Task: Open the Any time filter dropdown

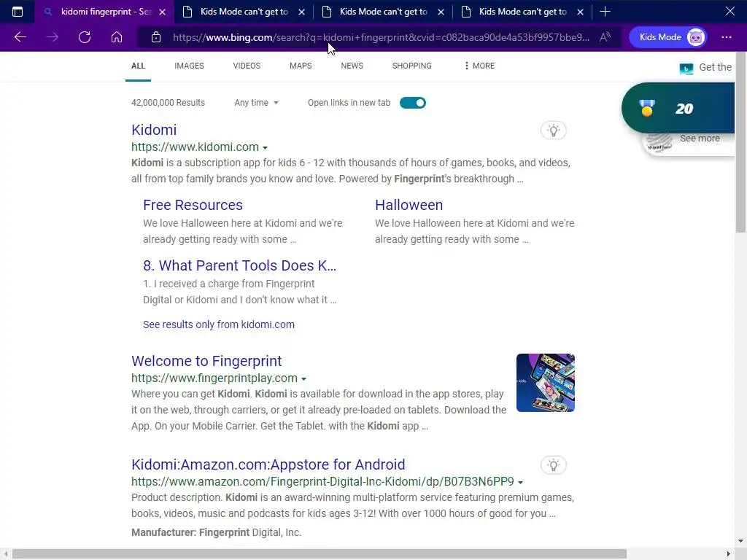Action: (256, 103)
